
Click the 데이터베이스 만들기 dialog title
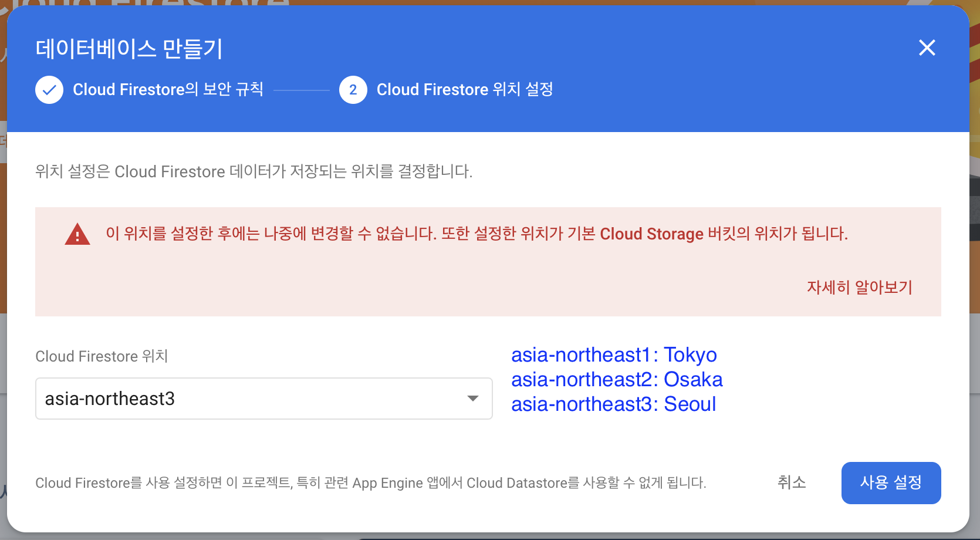(129, 49)
